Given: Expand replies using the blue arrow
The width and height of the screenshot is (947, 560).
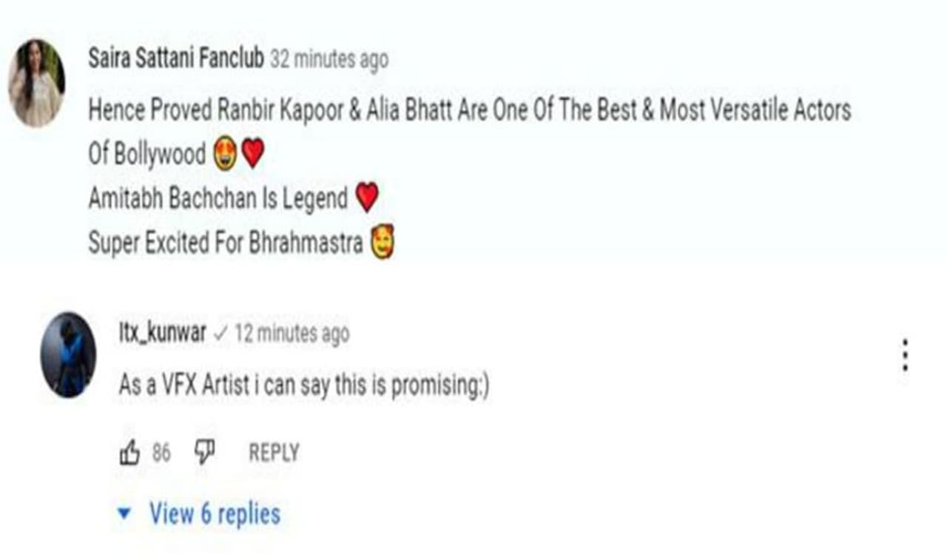Looking at the screenshot, I should point(125,513).
